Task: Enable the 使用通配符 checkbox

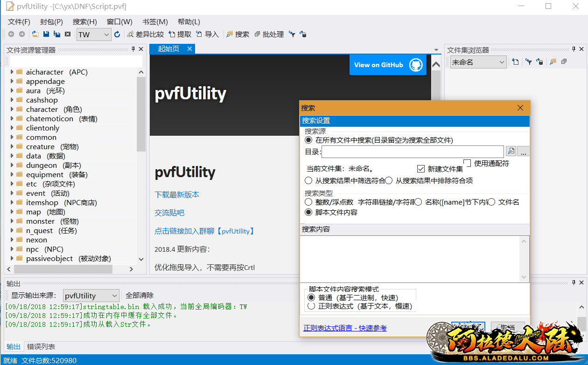Action: [x=467, y=163]
